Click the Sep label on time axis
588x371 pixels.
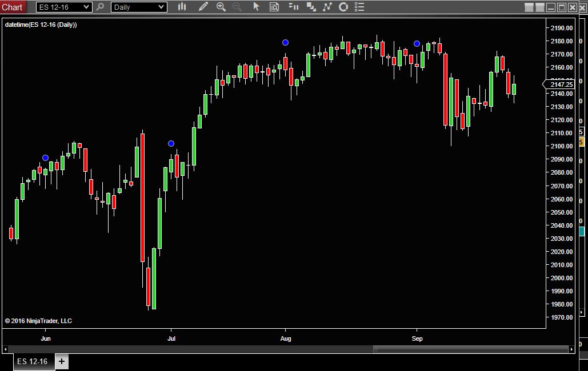pyautogui.click(x=417, y=339)
